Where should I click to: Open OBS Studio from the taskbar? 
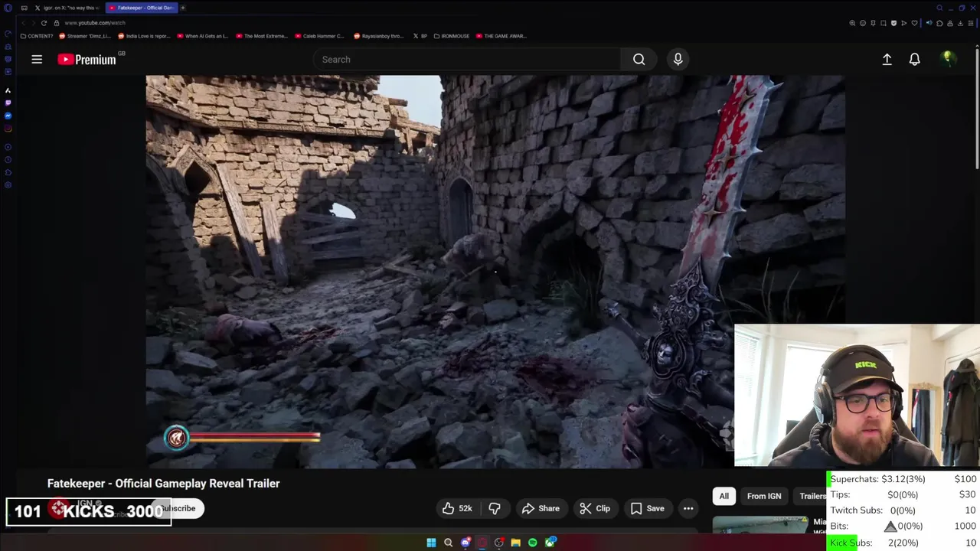click(499, 543)
